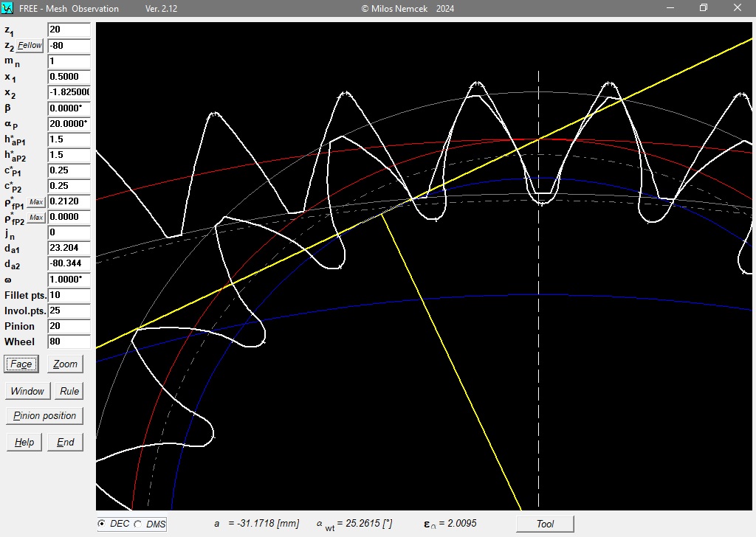This screenshot has width=756, height=537.
Task: Click the αP pressure angle field 20.0000°
Action: pyautogui.click(x=69, y=124)
